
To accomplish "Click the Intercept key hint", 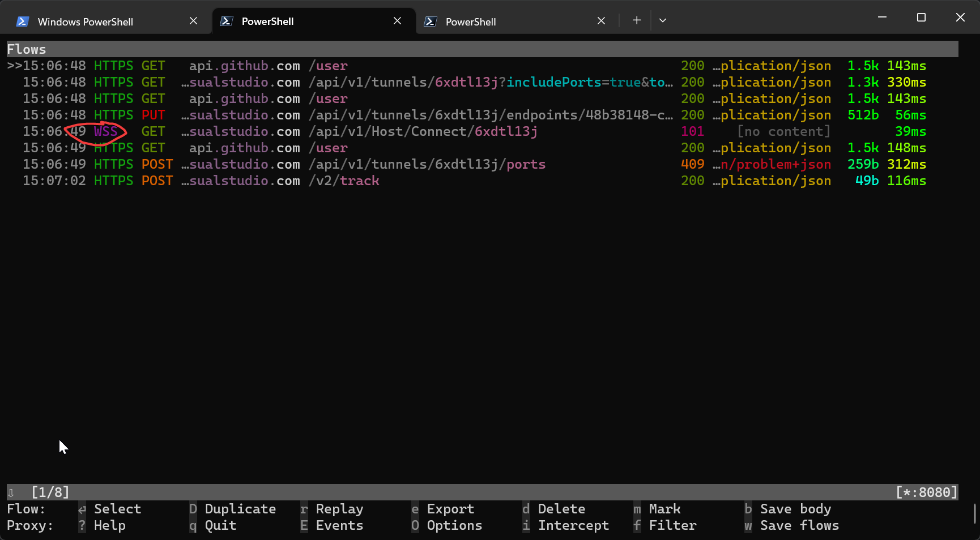I will [565, 525].
